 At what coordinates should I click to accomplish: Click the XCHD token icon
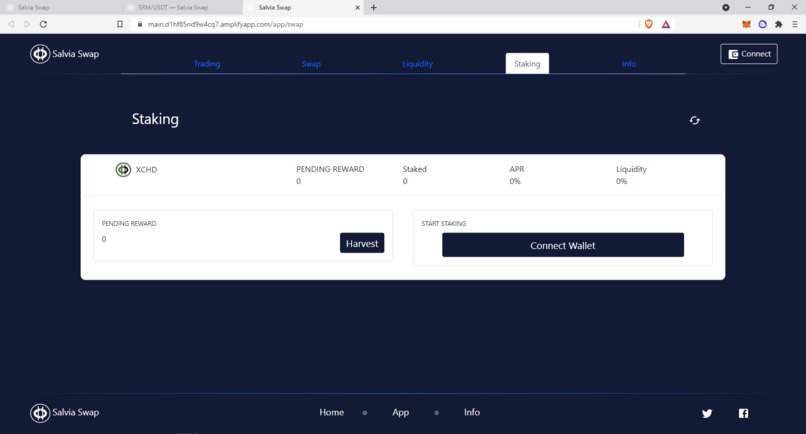coord(123,169)
